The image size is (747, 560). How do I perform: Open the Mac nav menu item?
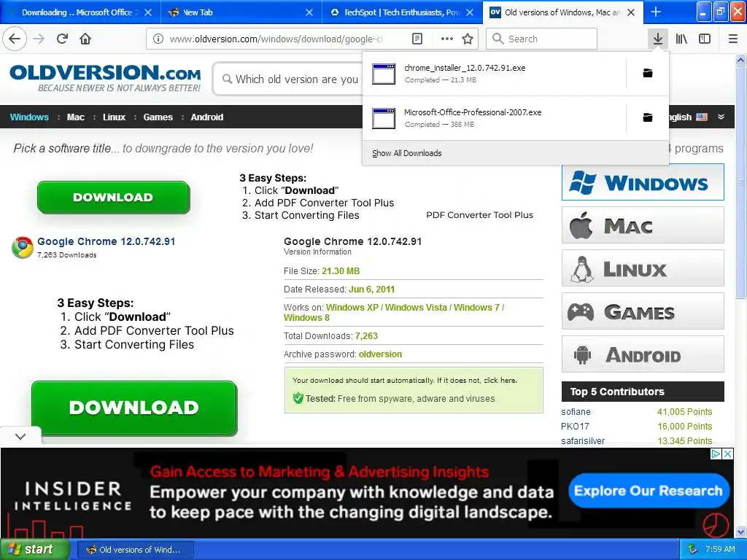[x=75, y=117]
